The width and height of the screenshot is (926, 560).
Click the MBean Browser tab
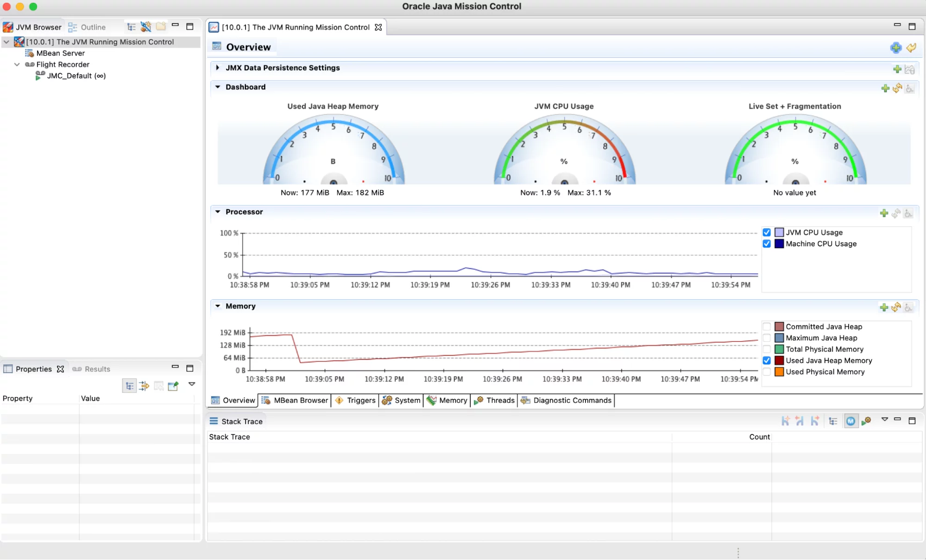click(300, 400)
